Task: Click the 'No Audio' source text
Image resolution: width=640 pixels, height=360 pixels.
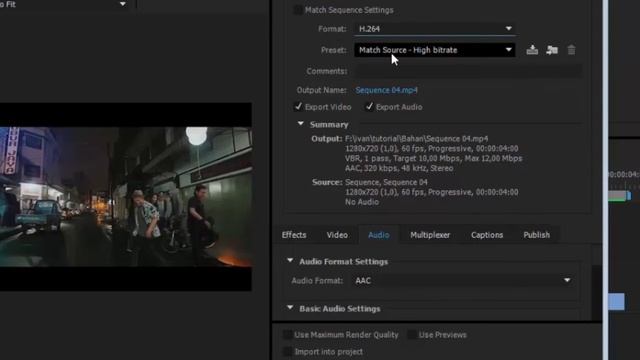Action: click(x=362, y=202)
